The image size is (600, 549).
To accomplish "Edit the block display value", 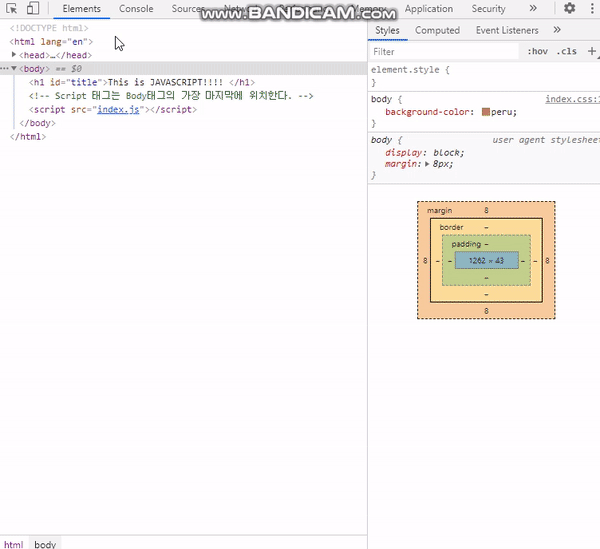I will coord(446,153).
